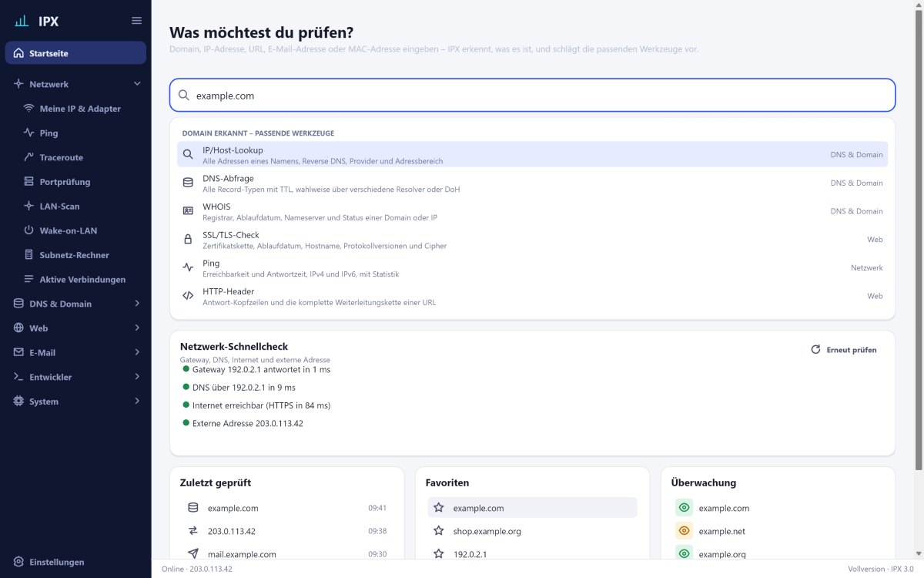Click the Einstellungen gear icon

point(18,562)
